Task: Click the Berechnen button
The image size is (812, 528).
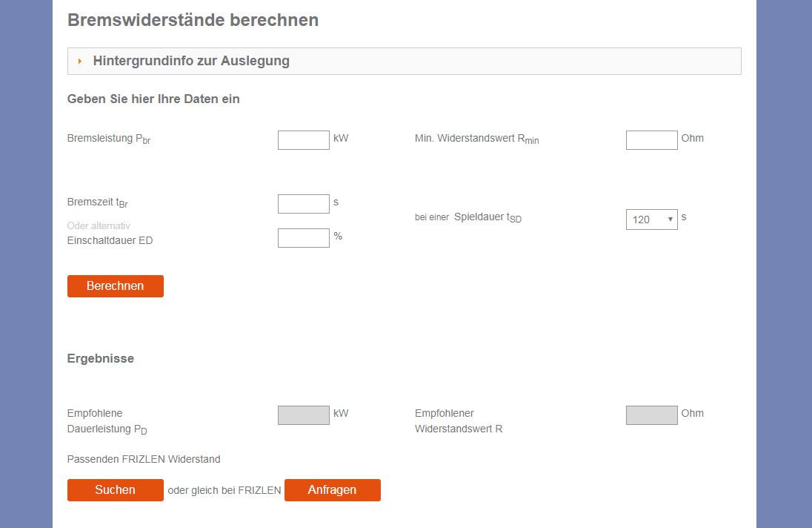Action: (115, 286)
